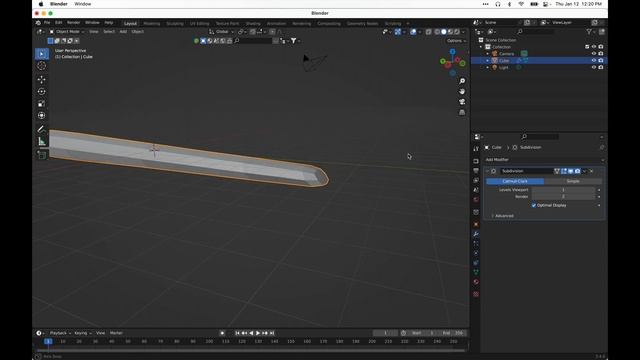Hide the Cube via eye icon
The height and width of the screenshot is (360, 640).
click(594, 60)
